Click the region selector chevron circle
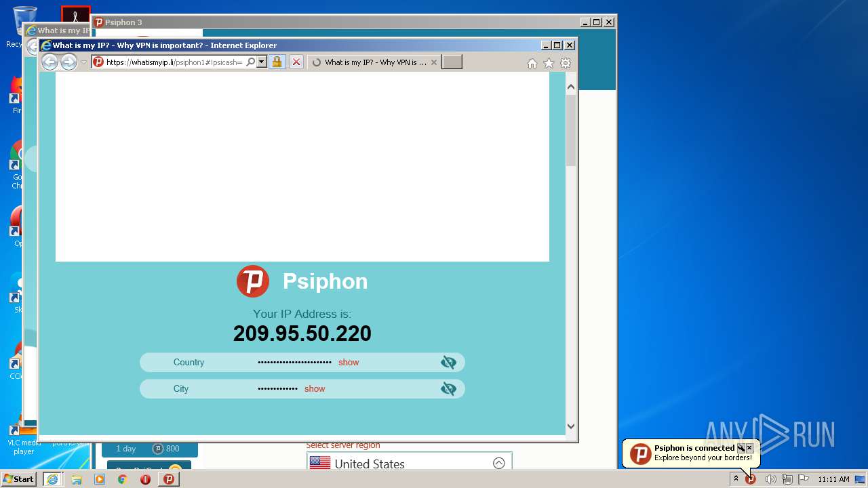This screenshot has height=488, width=868. click(499, 464)
